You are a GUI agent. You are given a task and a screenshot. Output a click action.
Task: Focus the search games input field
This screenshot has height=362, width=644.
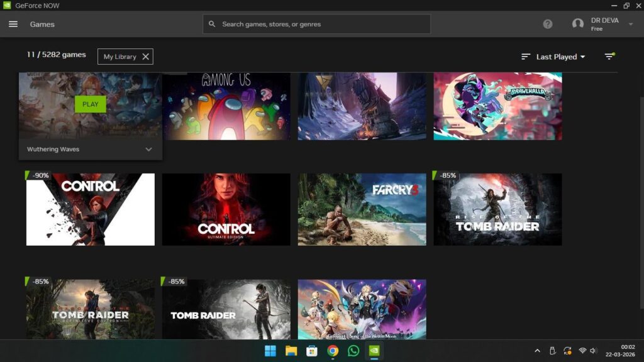tap(316, 25)
